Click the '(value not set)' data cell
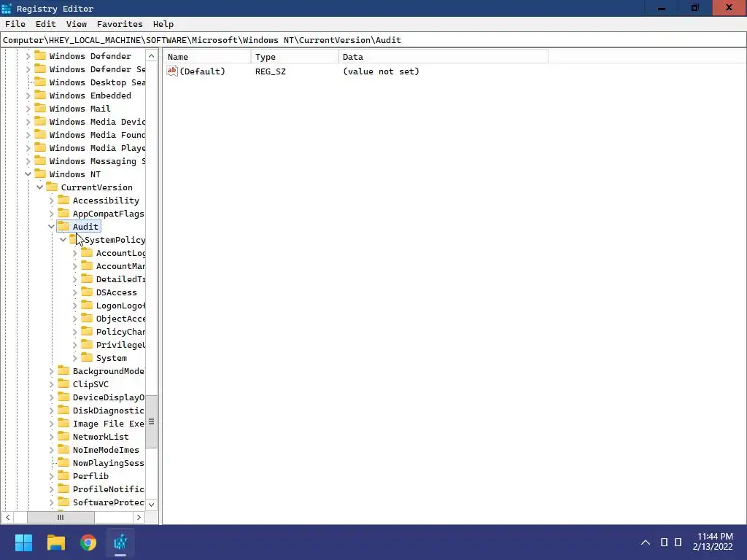This screenshot has height=560, width=747. click(381, 71)
